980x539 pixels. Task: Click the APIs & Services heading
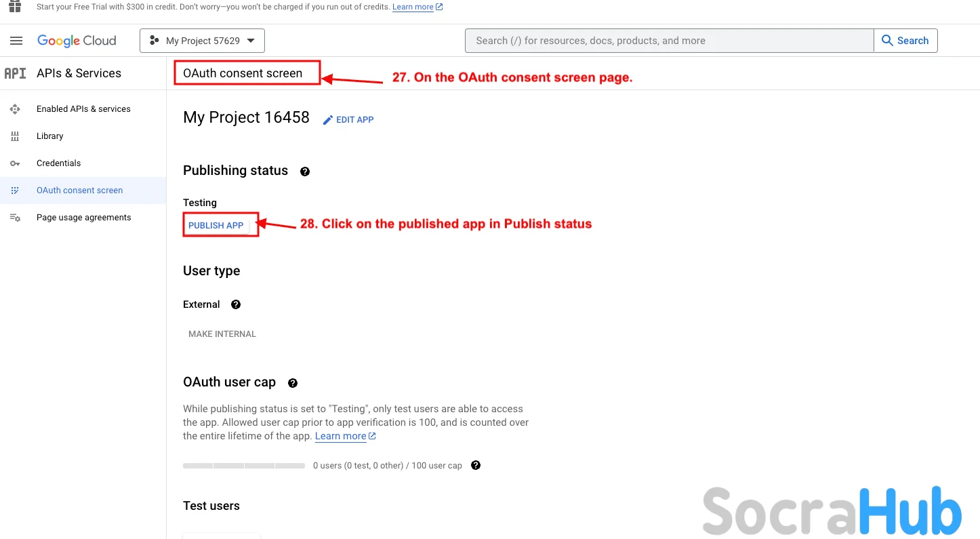point(79,73)
